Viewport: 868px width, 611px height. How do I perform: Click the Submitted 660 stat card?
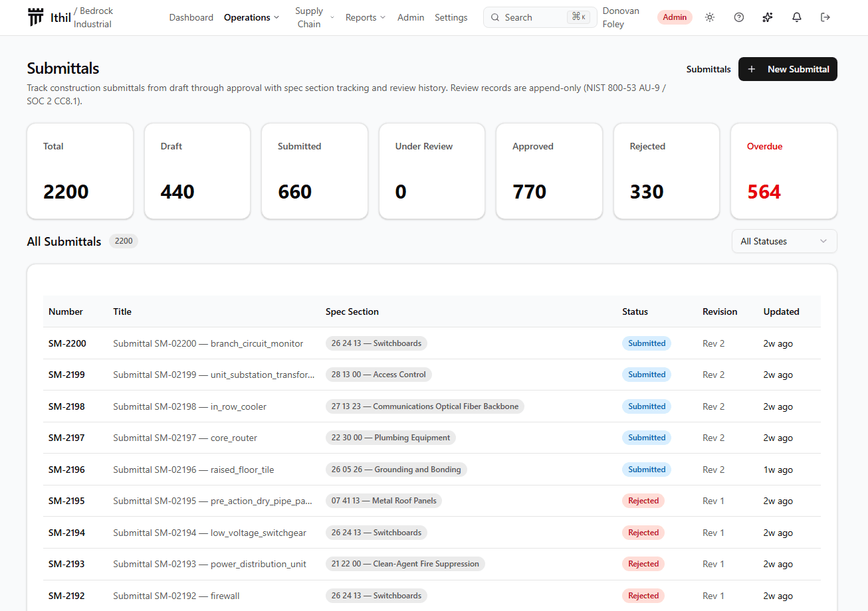[314, 171]
